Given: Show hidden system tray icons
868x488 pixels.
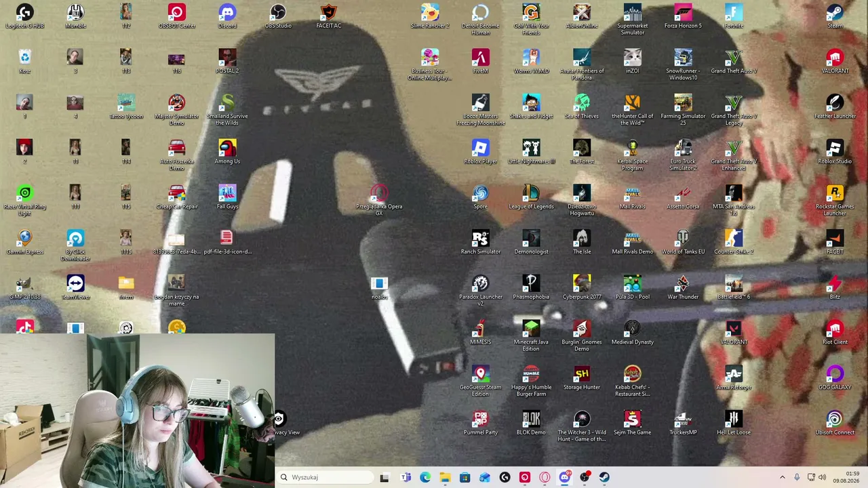Looking at the screenshot, I should coord(783,477).
